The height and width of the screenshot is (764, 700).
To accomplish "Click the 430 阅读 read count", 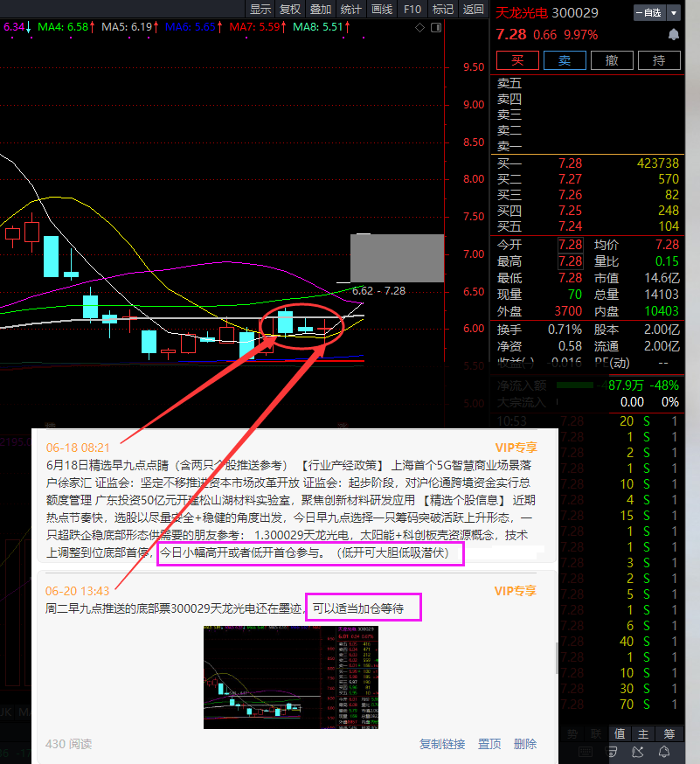I will click(x=69, y=744).
